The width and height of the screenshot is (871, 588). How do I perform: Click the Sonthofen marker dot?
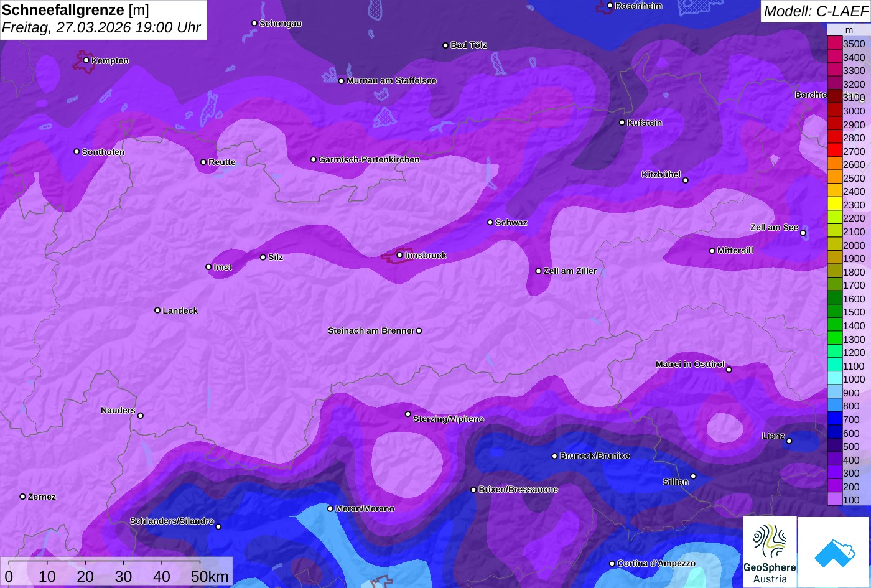(x=77, y=152)
